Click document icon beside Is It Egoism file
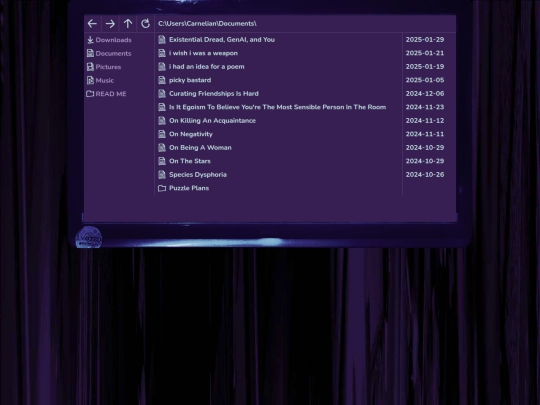The width and height of the screenshot is (540, 405). [162, 107]
